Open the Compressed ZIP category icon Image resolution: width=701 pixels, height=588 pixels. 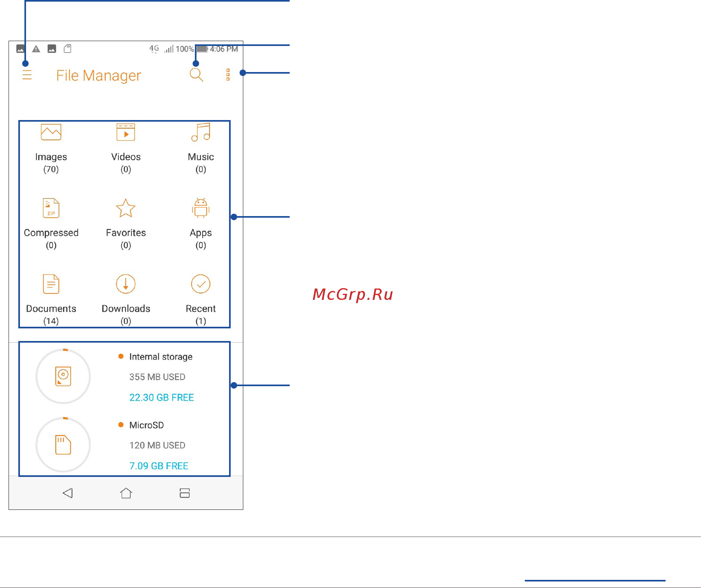(51, 208)
